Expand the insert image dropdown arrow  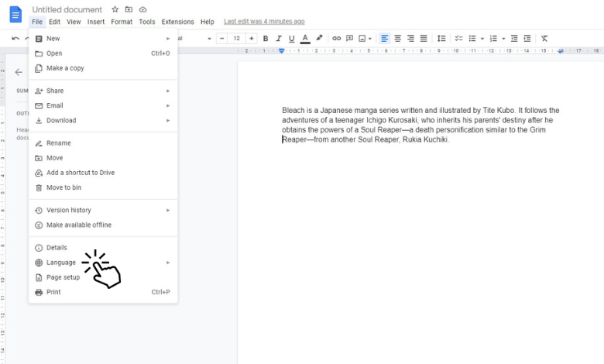coord(370,39)
